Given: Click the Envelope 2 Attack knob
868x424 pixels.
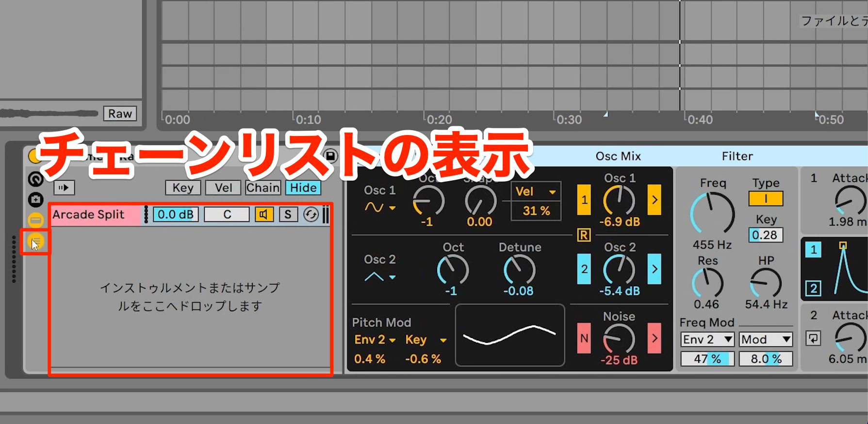Looking at the screenshot, I should pos(850,338).
